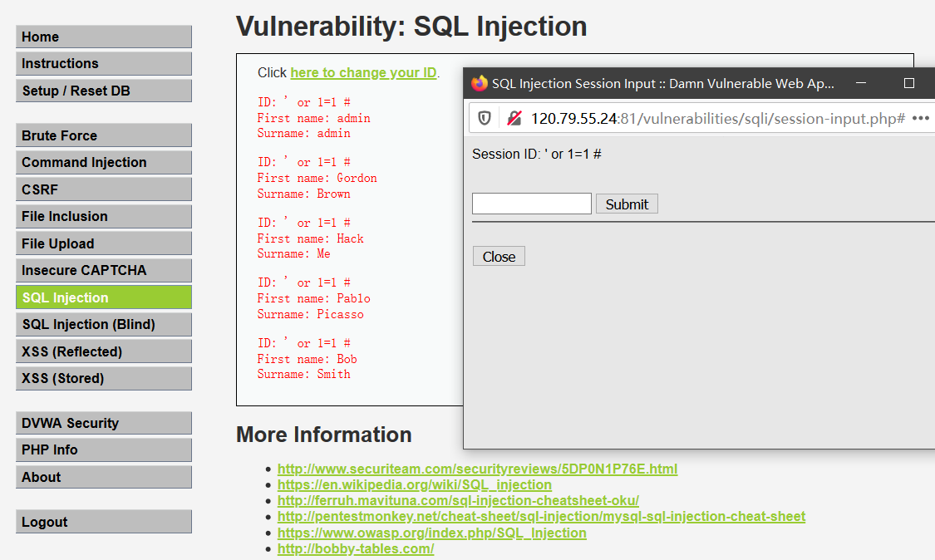The width and height of the screenshot is (935, 560).
Task: Select XSS (Stored) in sidebar
Action: pos(103,378)
